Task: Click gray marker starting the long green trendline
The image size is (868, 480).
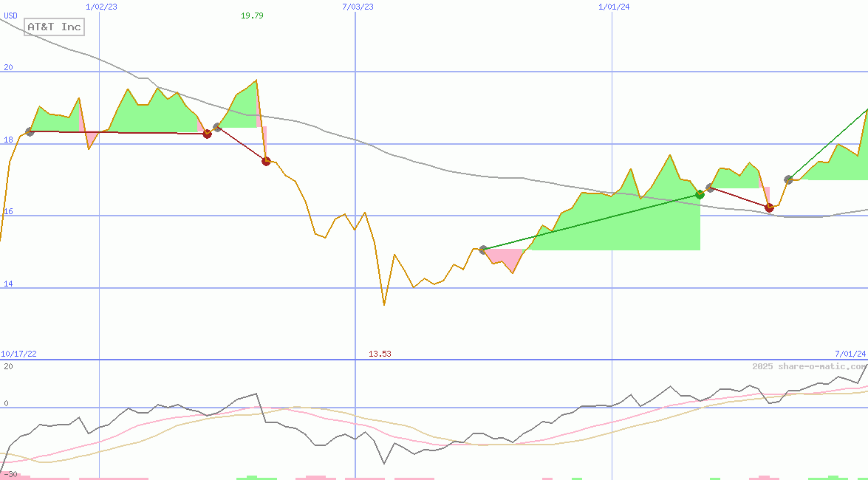Action: click(x=483, y=250)
